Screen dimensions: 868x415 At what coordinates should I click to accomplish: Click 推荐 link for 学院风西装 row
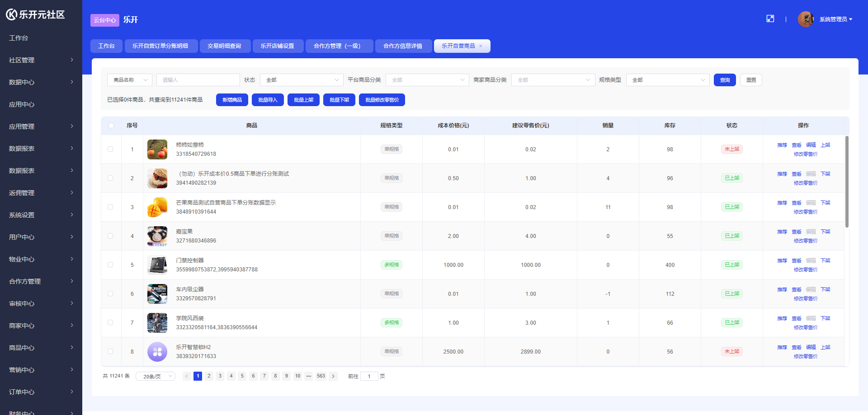pos(782,318)
